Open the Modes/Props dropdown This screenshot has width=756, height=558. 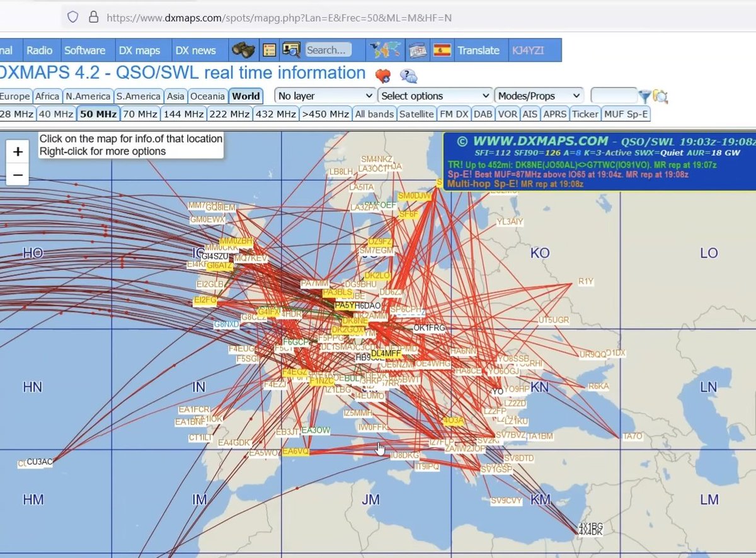tap(539, 96)
